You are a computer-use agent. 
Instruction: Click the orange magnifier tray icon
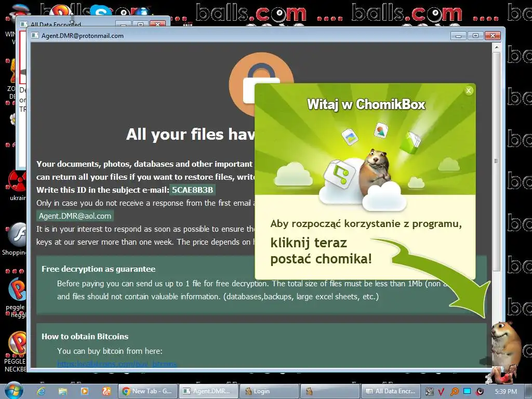coord(454,392)
